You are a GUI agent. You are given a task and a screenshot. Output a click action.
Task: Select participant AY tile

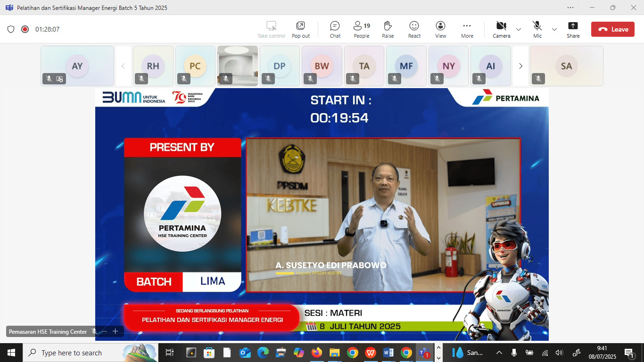(x=77, y=66)
